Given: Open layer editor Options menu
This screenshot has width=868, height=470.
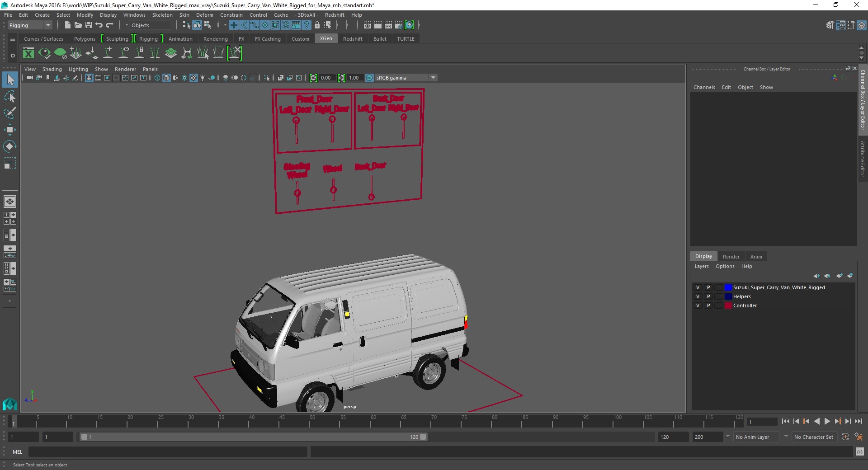Looking at the screenshot, I should coord(725,266).
